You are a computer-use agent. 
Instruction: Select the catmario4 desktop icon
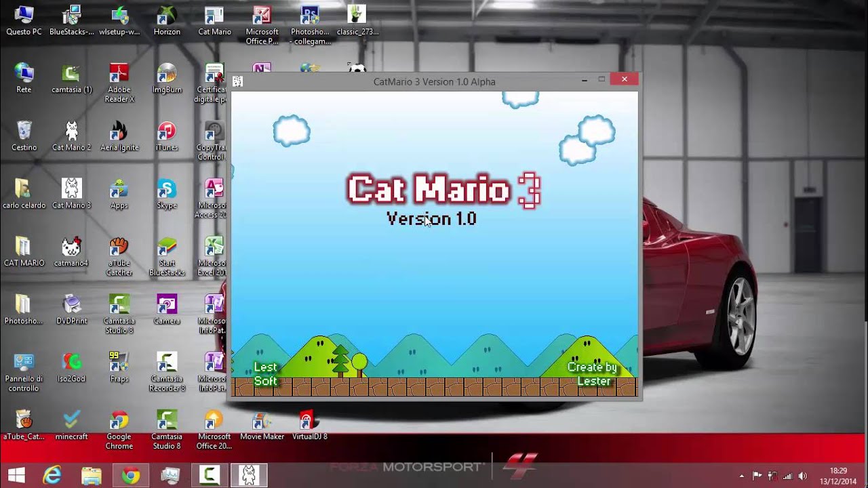point(71,251)
